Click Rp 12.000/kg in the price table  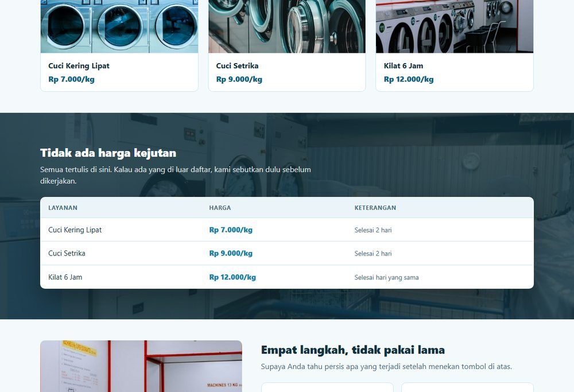(x=232, y=277)
